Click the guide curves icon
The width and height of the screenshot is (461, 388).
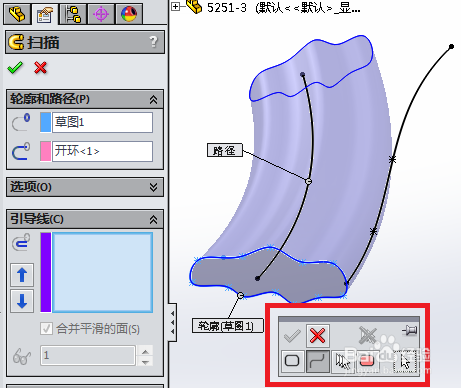point(21,242)
